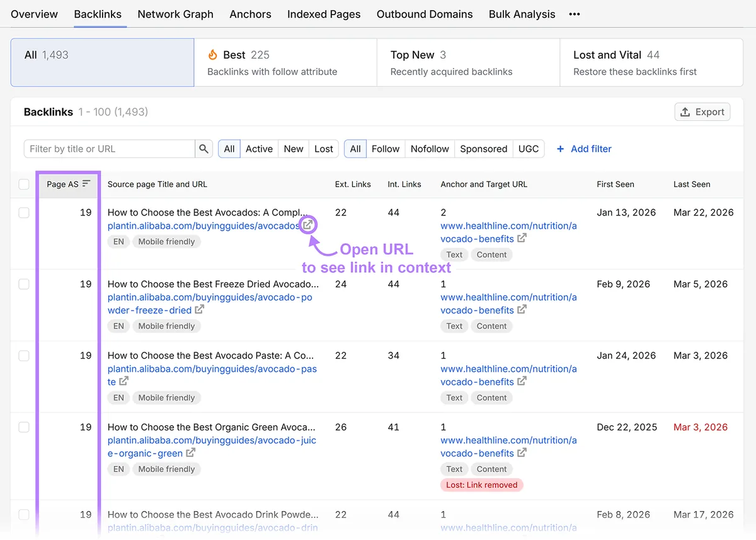Select the Lost and Vital card
Viewport: 756px width, 540px height.
point(651,62)
